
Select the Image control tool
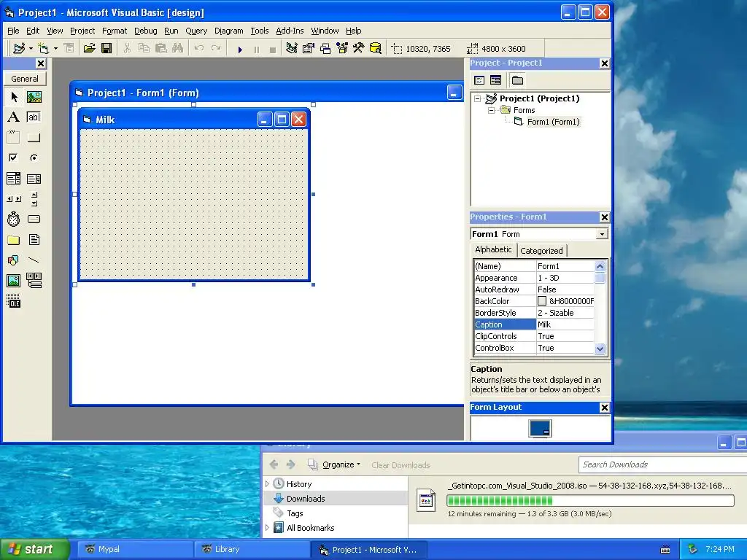(14, 281)
